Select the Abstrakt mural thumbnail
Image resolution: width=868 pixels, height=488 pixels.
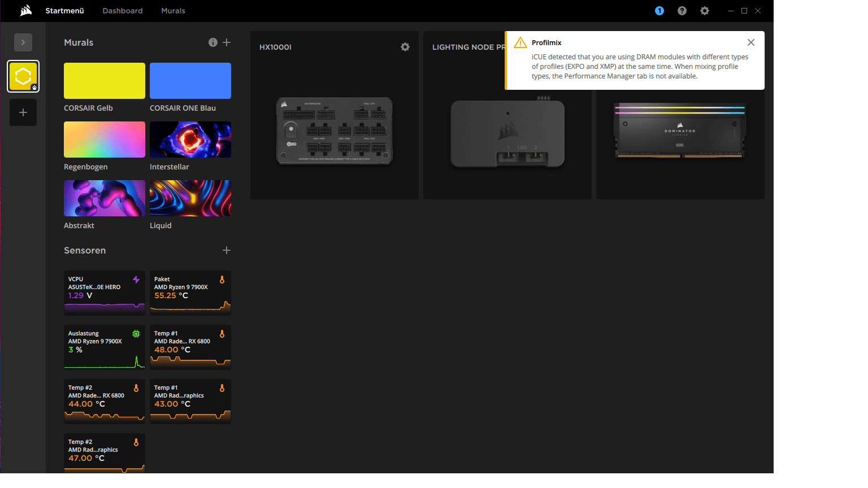point(105,198)
